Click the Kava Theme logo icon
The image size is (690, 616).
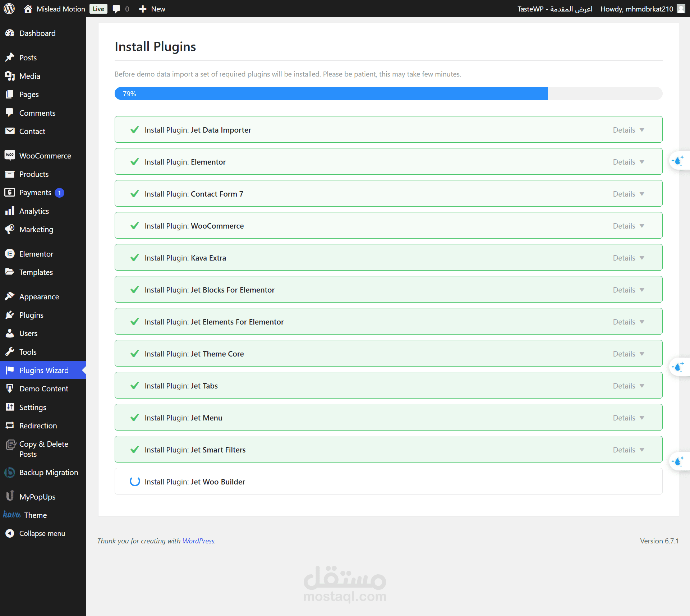(12, 515)
